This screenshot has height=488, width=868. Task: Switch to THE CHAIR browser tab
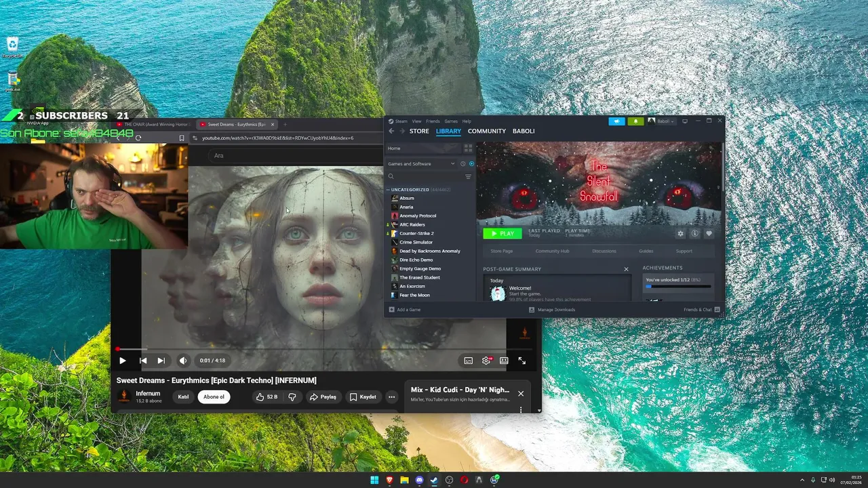tap(152, 124)
